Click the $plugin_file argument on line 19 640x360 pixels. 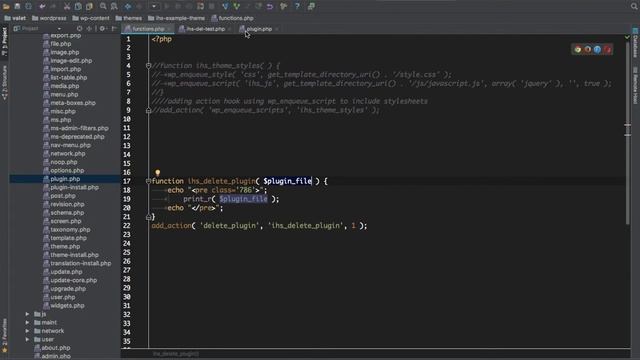coord(243,199)
